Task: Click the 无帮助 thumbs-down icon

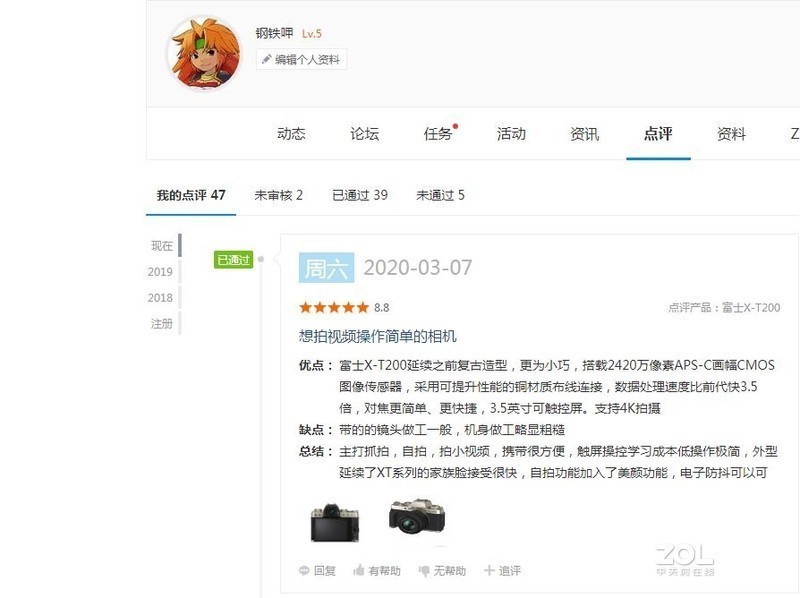Action: [423, 571]
